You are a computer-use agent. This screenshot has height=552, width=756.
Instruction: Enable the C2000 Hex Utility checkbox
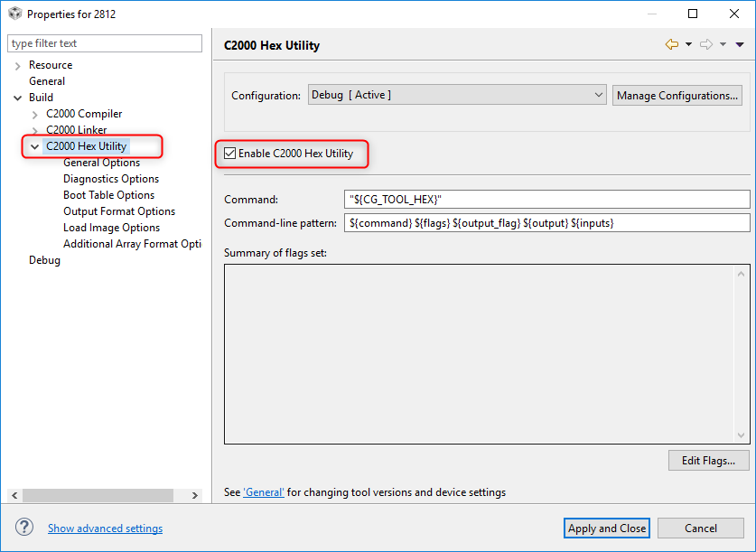(x=229, y=154)
